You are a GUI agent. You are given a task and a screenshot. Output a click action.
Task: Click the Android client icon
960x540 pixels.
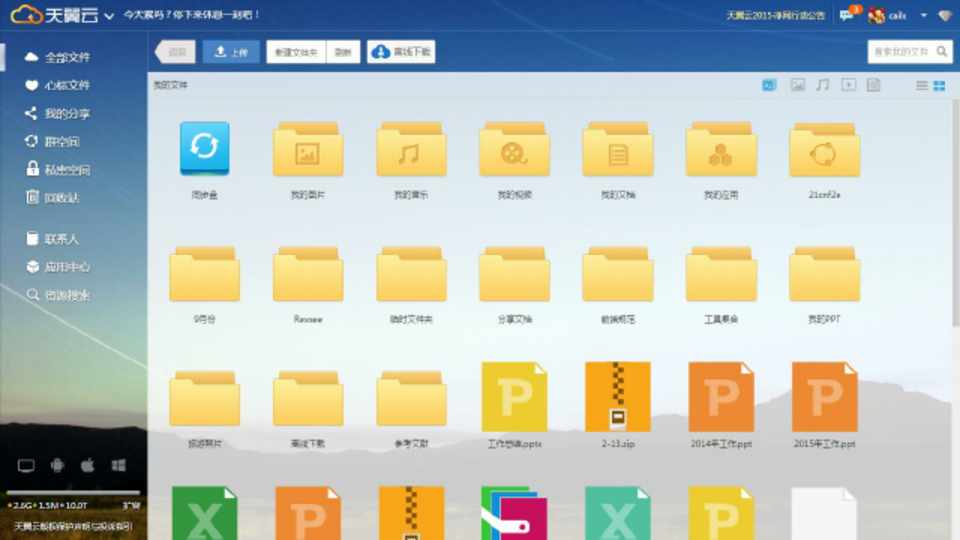pos(56,466)
